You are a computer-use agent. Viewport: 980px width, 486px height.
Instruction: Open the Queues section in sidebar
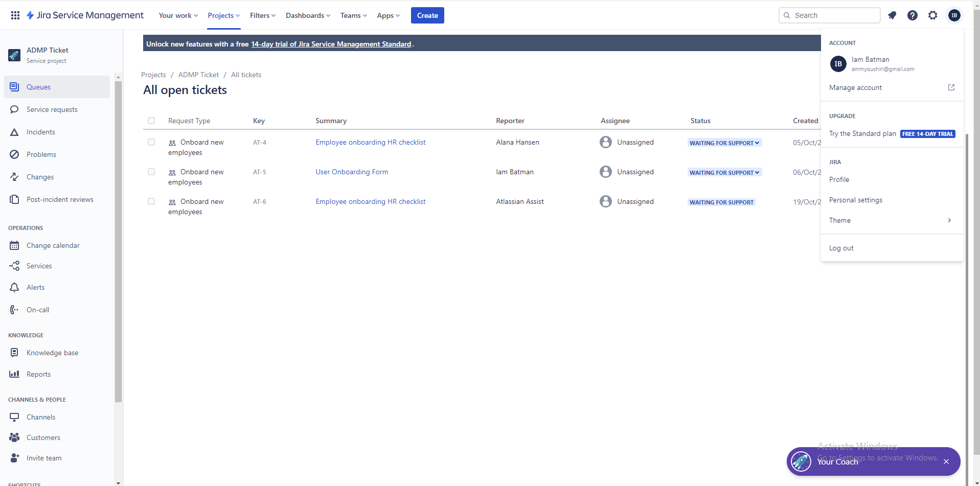pyautogui.click(x=38, y=87)
